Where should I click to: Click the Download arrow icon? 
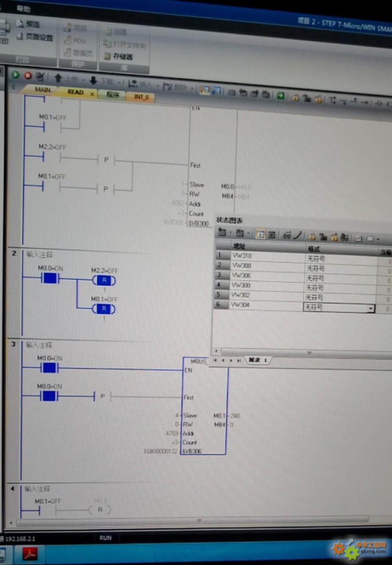(93, 80)
